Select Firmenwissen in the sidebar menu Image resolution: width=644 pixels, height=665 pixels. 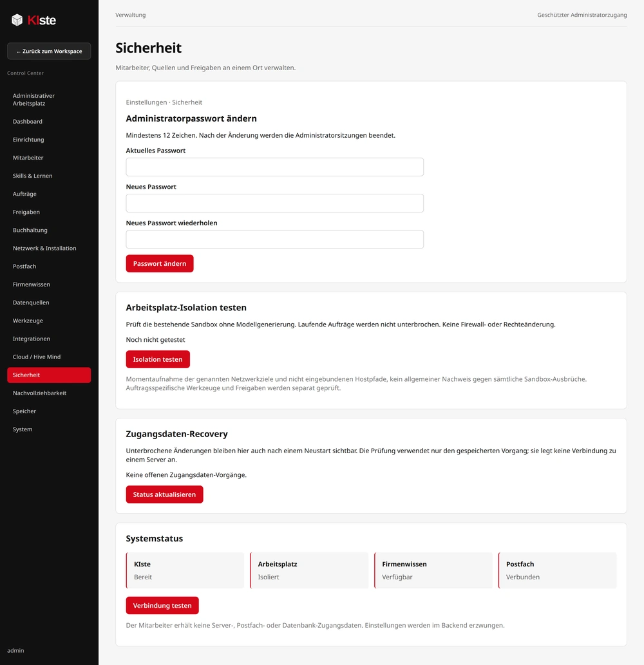pos(49,285)
